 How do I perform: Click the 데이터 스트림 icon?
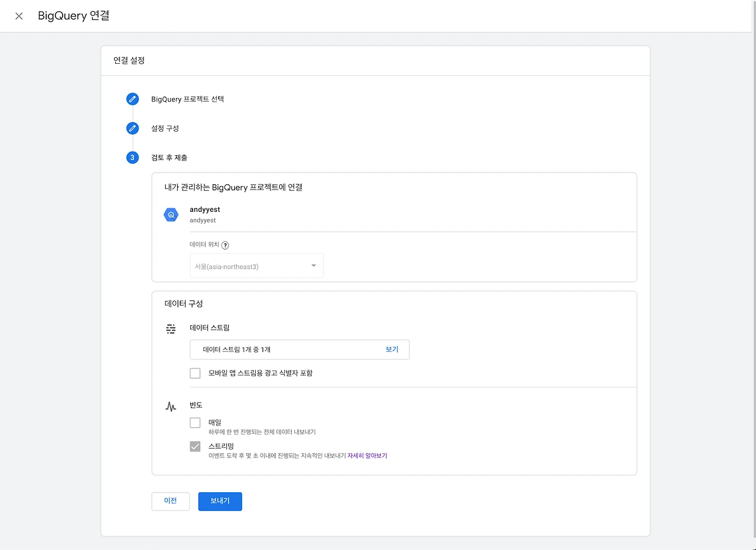[x=171, y=329]
